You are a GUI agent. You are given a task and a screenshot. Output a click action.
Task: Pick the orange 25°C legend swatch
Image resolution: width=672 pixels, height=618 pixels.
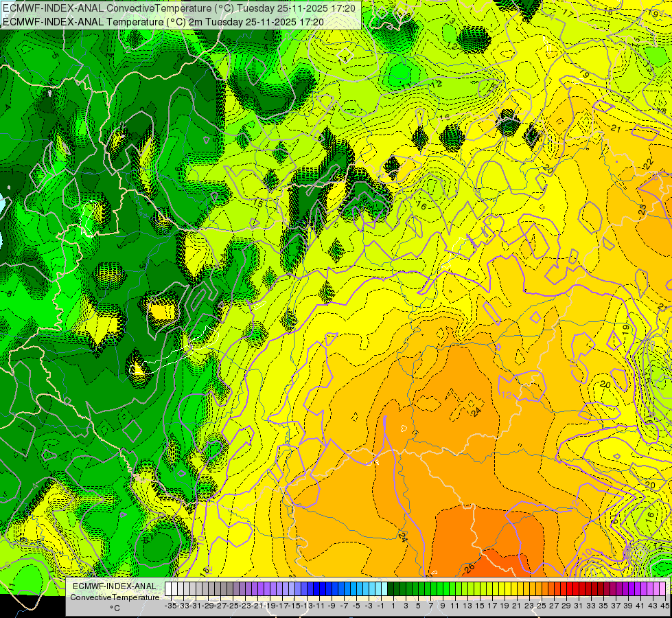pos(539,588)
